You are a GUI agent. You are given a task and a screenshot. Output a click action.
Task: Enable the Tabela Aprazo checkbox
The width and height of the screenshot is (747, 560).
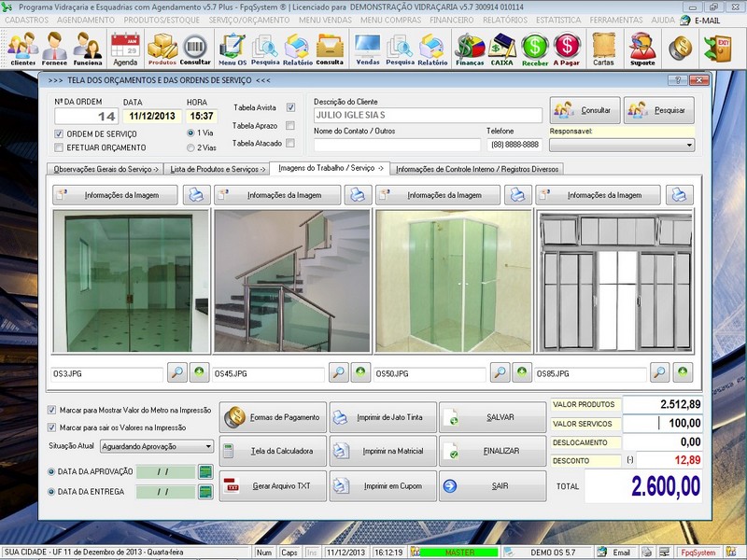pyautogui.click(x=290, y=125)
